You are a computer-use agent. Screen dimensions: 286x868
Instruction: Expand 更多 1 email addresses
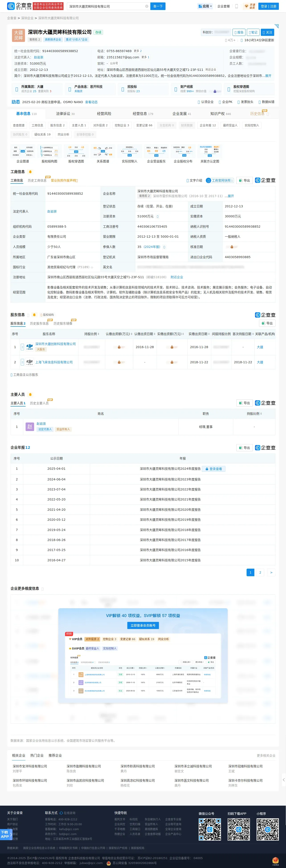tap(145, 57)
